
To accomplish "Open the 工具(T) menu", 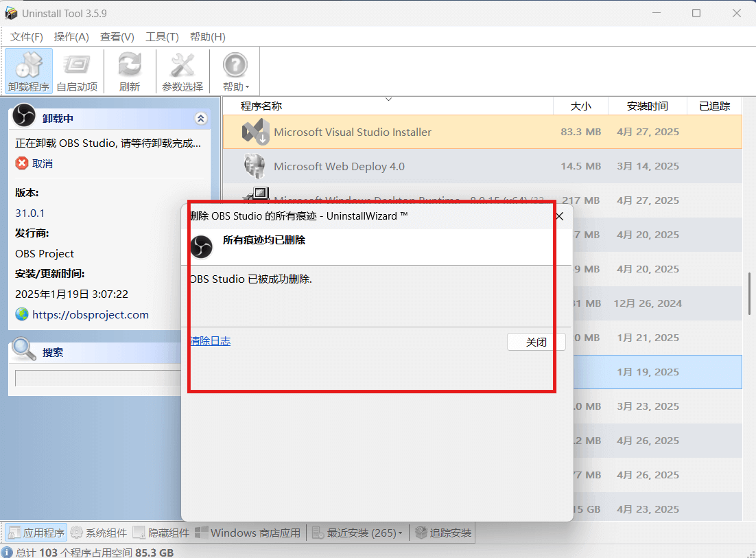I will (x=162, y=37).
